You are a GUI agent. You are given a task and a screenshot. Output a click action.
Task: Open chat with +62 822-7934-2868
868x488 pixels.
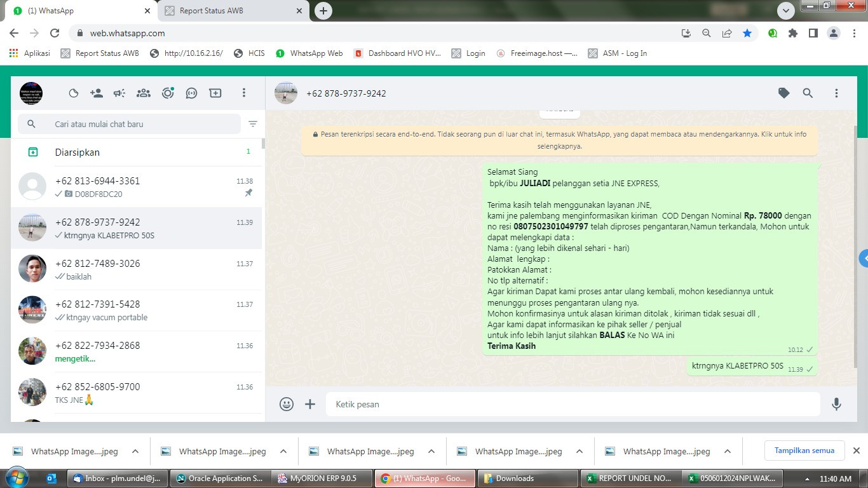tap(137, 351)
